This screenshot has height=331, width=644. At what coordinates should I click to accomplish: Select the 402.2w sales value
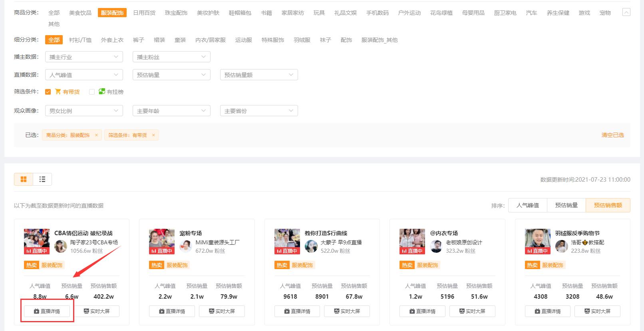click(x=103, y=297)
